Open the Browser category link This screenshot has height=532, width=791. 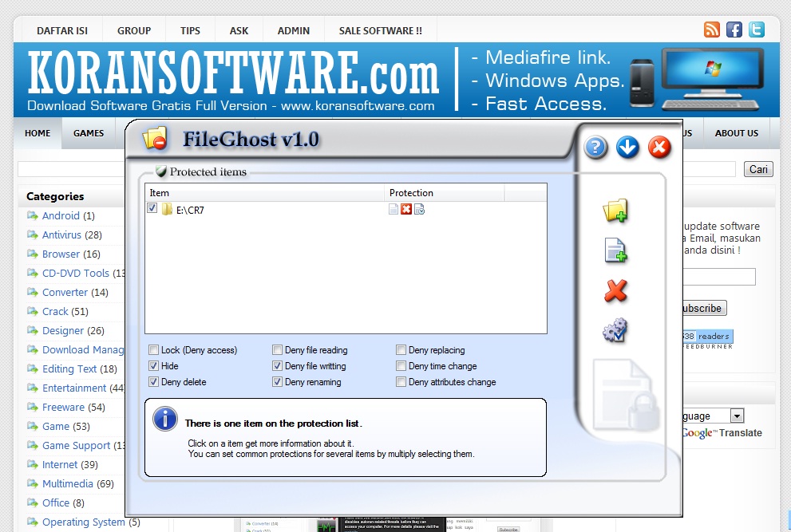[61, 254]
